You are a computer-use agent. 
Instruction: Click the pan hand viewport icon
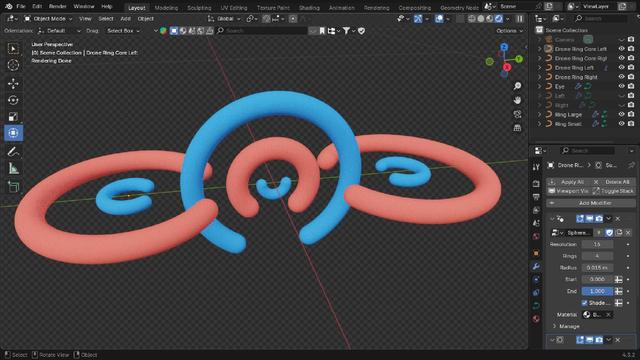click(x=517, y=100)
